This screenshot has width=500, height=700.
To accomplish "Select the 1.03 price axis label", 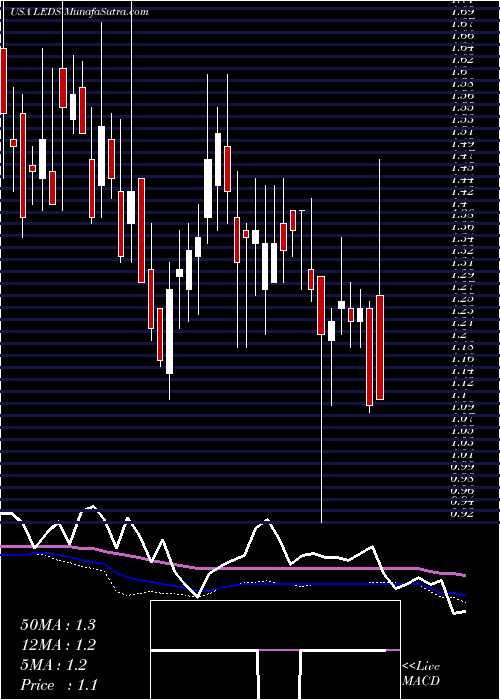I will point(462,443).
